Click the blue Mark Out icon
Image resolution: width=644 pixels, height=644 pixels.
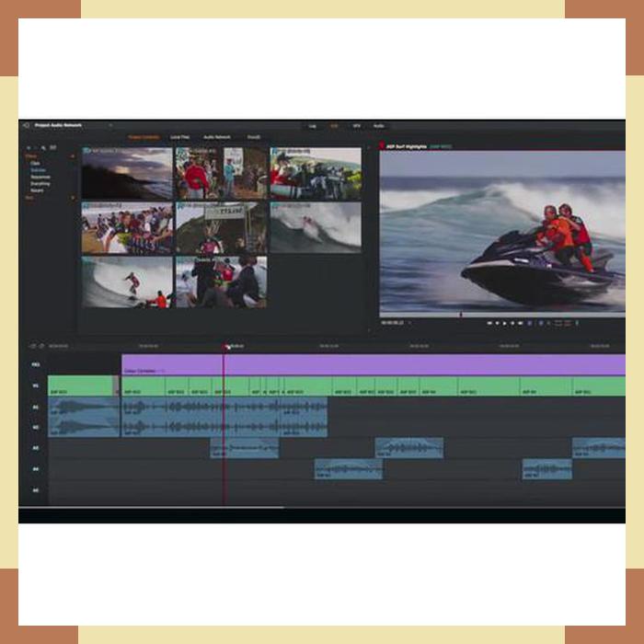coord(541,324)
